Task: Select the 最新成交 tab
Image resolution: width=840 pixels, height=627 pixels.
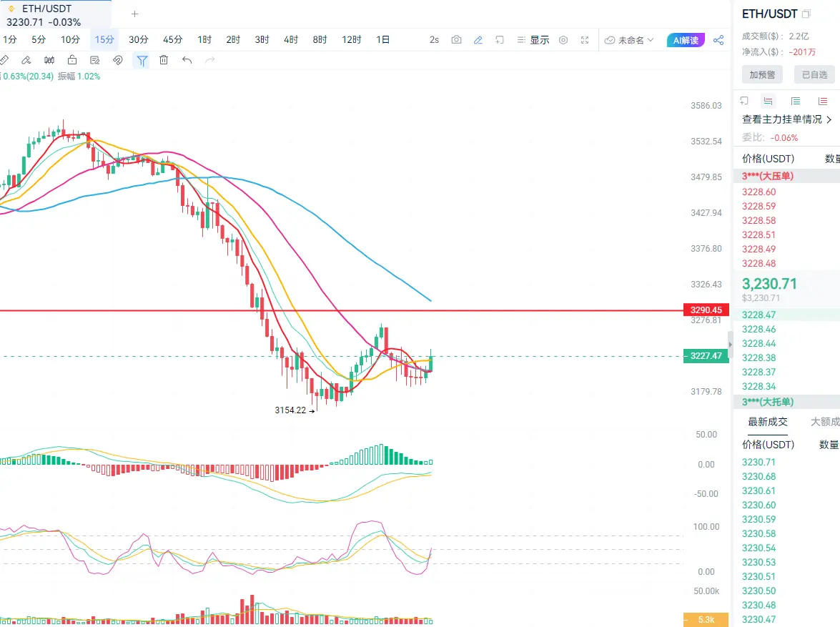Action: (x=768, y=423)
